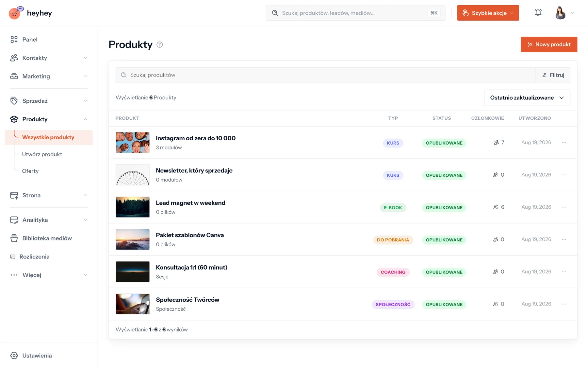Select Utwórz produkt submenu item
This screenshot has height=368, width=588.
tap(42, 154)
